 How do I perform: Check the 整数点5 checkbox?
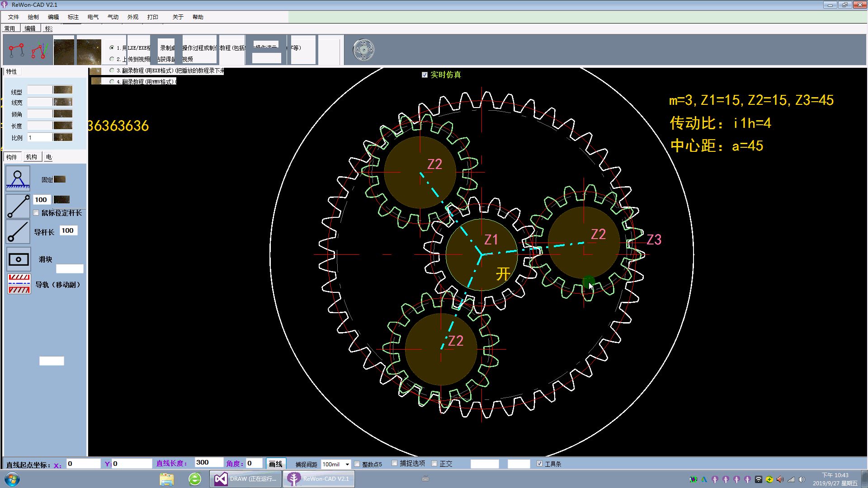tap(357, 464)
